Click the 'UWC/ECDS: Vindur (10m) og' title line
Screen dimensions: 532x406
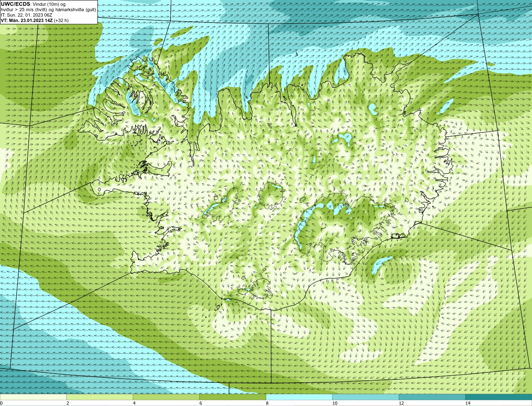point(33,4)
